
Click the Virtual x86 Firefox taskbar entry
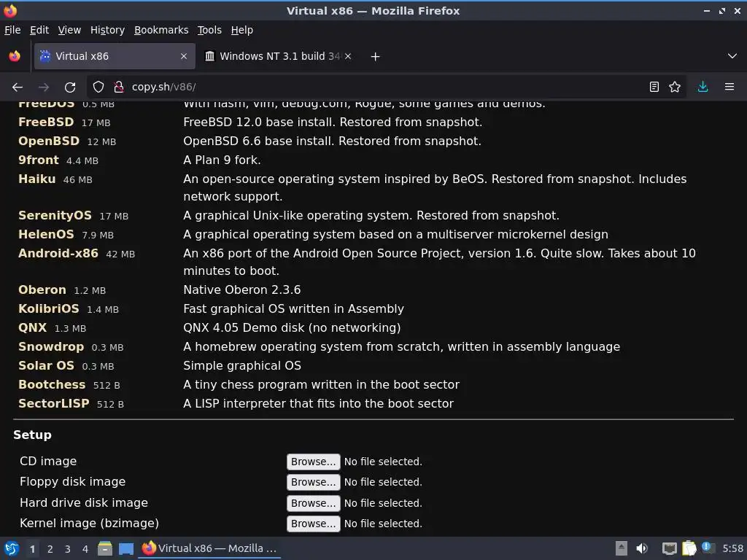pyautogui.click(x=209, y=548)
